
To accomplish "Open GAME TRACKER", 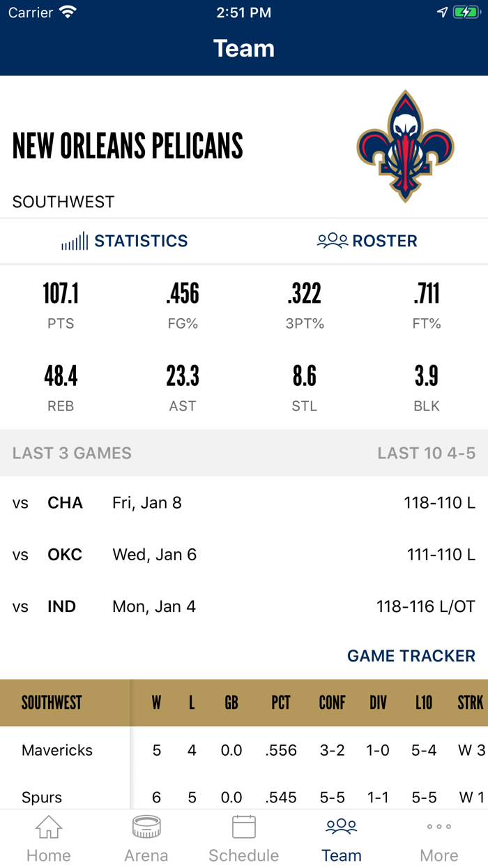I will pos(411,656).
